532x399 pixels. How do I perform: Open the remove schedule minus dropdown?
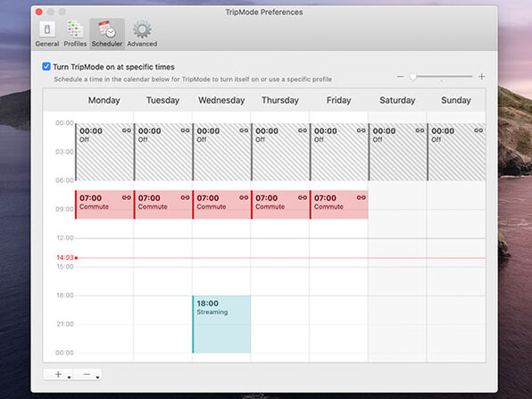(87, 374)
